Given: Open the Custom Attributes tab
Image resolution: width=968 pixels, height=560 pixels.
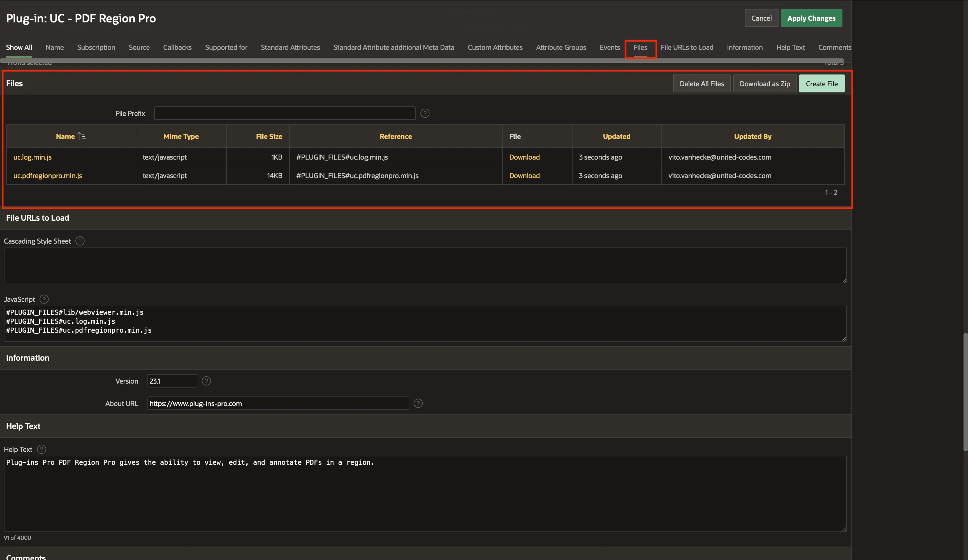Looking at the screenshot, I should coord(495,48).
